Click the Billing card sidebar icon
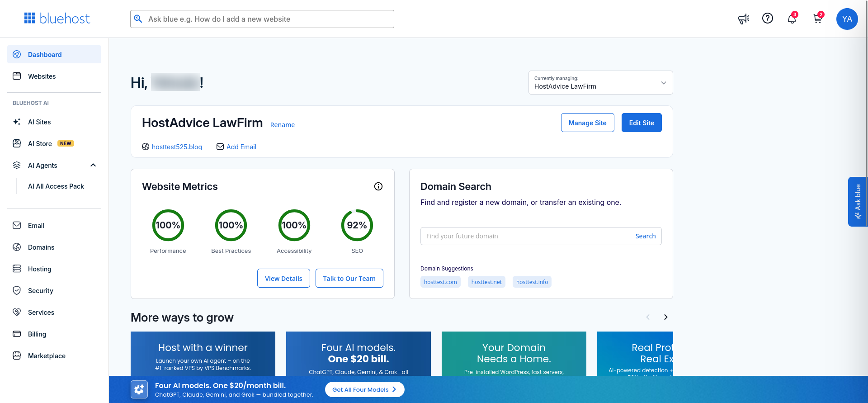The image size is (868, 403). [x=17, y=334]
